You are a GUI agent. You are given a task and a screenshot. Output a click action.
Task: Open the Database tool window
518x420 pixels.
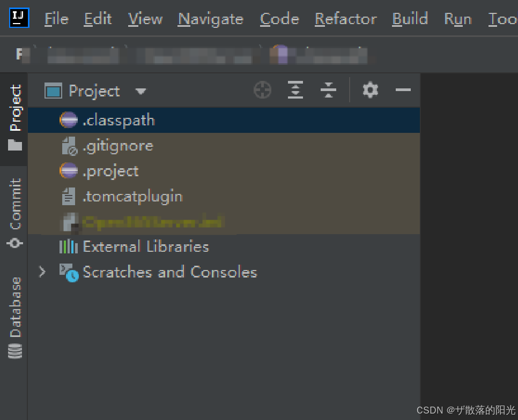coord(14,306)
